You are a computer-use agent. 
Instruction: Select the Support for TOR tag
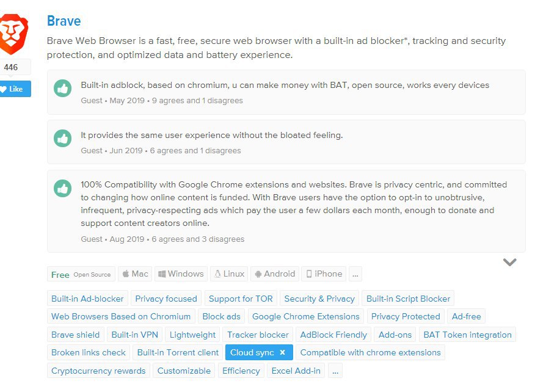(241, 299)
